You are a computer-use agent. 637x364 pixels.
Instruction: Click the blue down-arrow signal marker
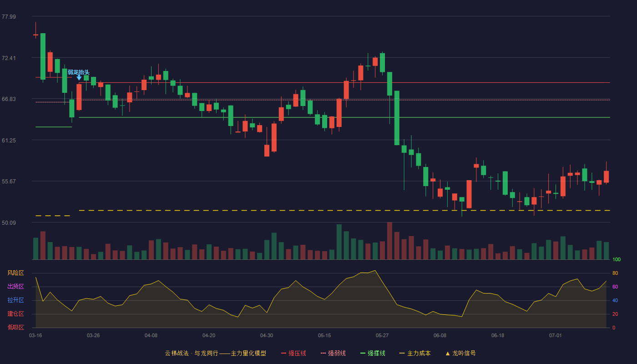(79, 78)
